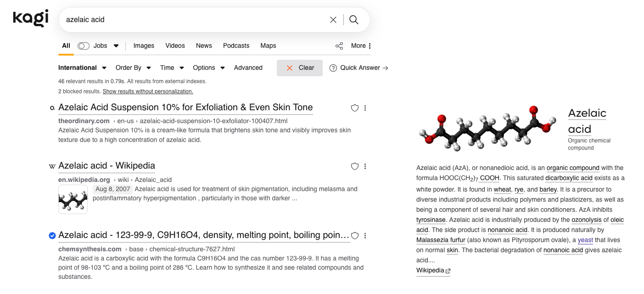Click 'Show results without personalization' link
Viewport: 644px width, 294px height.
coord(148,91)
